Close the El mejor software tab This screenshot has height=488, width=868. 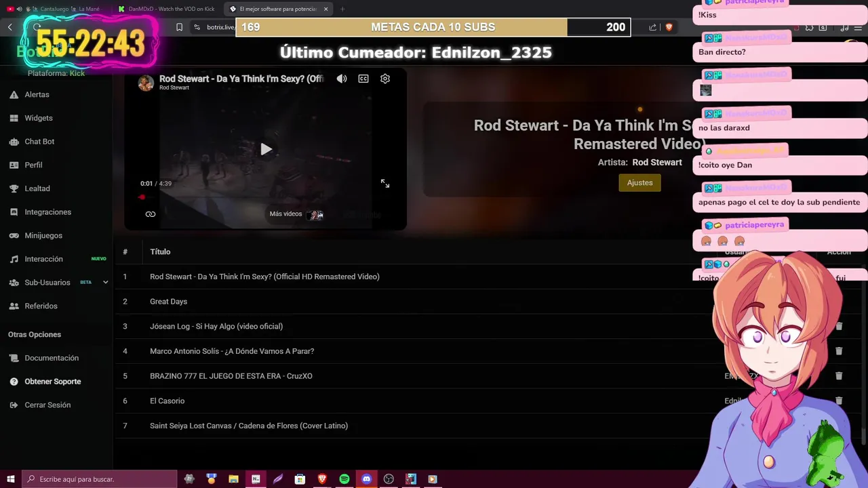326,9
